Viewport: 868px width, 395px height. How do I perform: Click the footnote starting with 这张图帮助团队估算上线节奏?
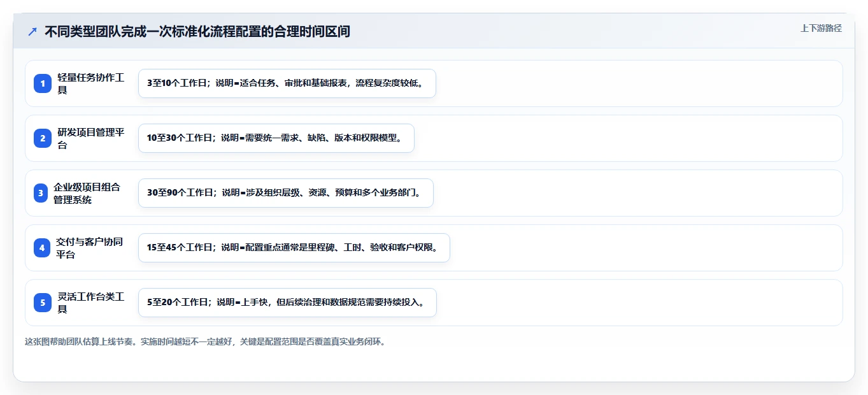pyautogui.click(x=205, y=341)
